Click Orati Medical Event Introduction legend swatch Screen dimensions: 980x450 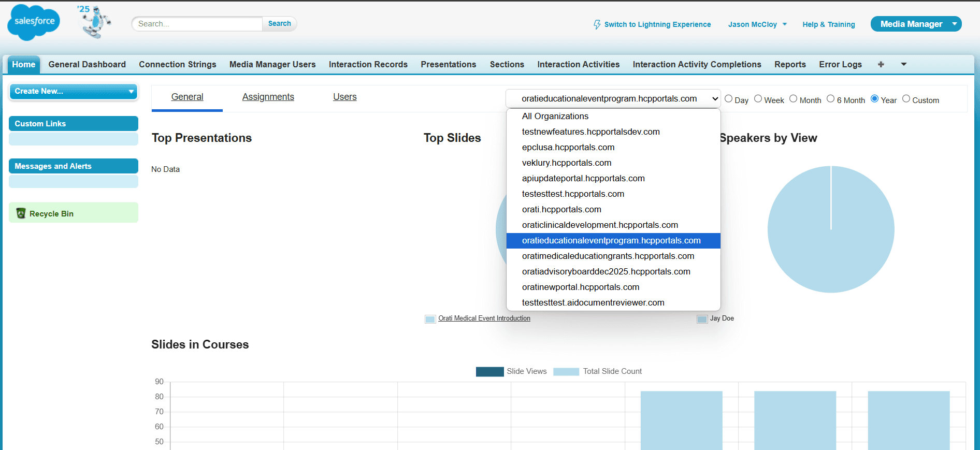(x=430, y=319)
